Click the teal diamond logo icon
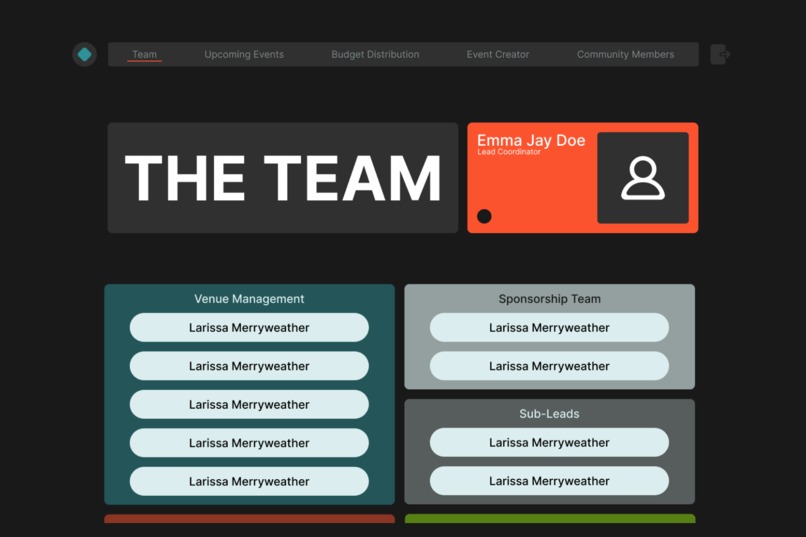 (x=84, y=54)
